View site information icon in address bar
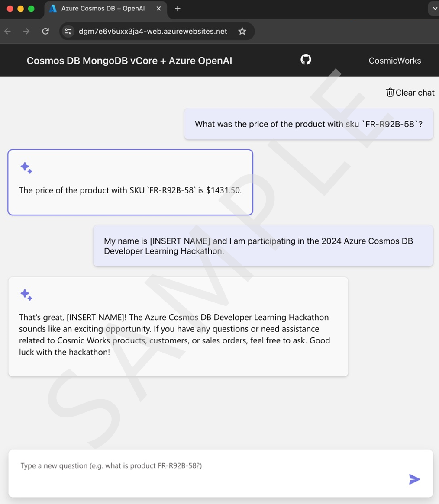 (68, 31)
